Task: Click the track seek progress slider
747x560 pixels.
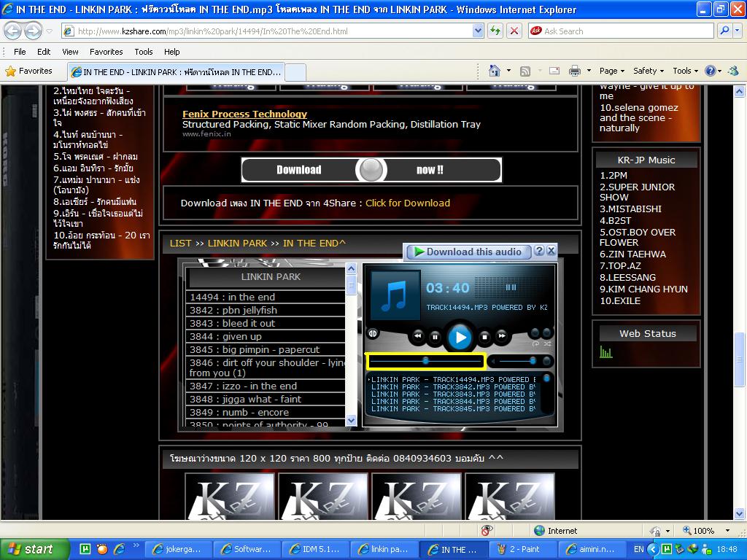Action: click(425, 362)
